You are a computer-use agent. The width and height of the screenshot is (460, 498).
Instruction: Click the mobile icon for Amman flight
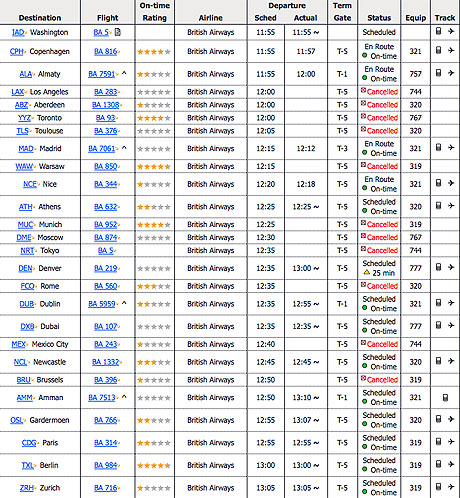pos(445,397)
